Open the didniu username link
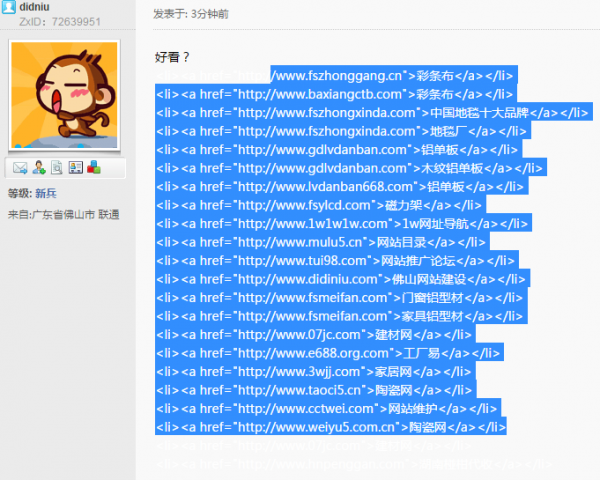The width and height of the screenshot is (600, 480). (34, 7)
